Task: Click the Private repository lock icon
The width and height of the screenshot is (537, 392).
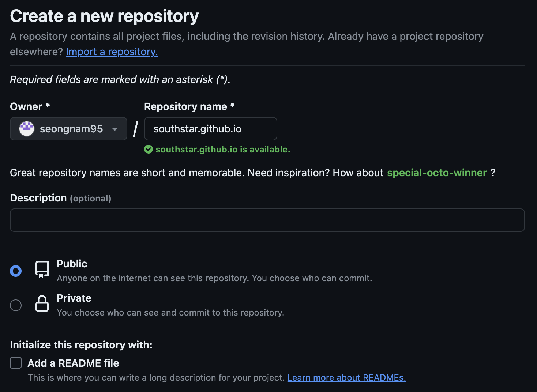Action: 42,303
